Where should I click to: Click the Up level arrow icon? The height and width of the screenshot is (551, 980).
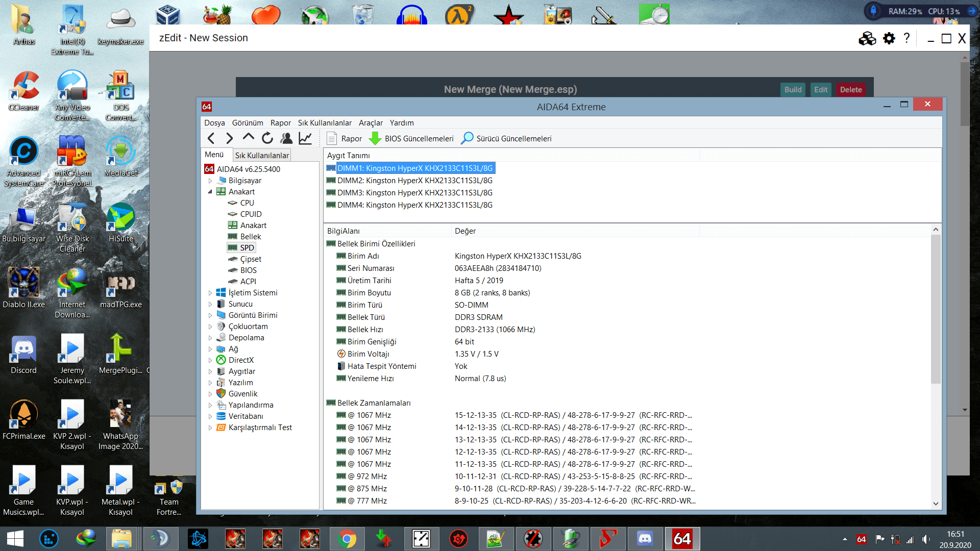coord(248,137)
